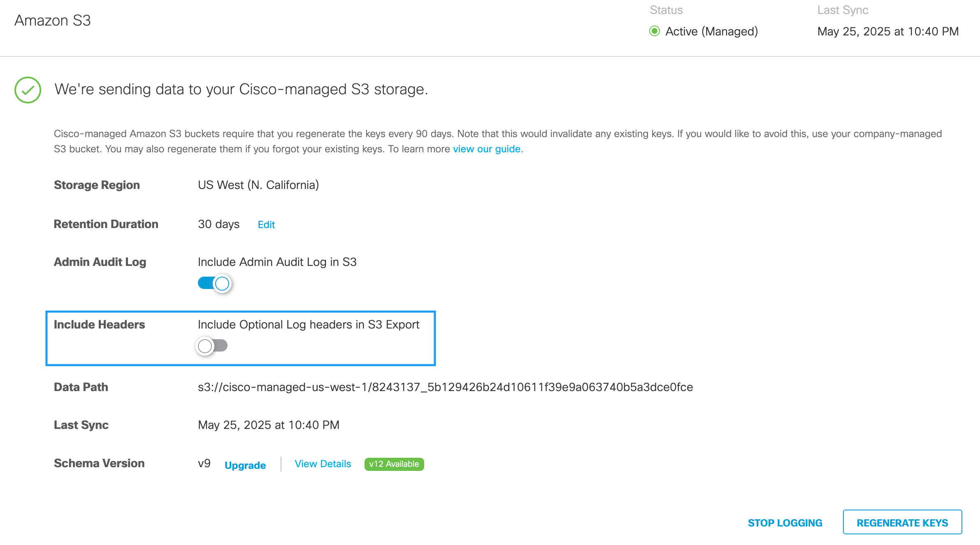The height and width of the screenshot is (545, 980).
Task: Click Upgrade next to schema version v9
Action: (245, 465)
